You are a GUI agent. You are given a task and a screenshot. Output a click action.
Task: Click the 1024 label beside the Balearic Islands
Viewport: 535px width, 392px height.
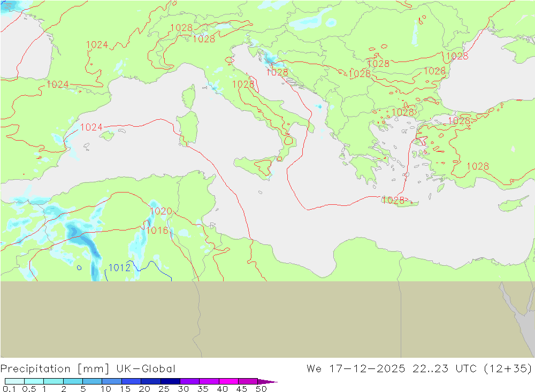(91, 127)
